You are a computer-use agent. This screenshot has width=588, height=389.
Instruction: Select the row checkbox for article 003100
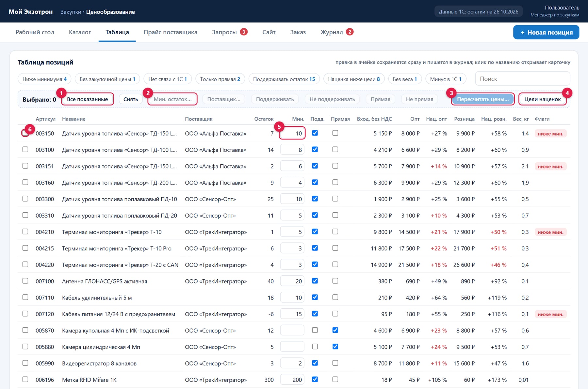pos(25,150)
